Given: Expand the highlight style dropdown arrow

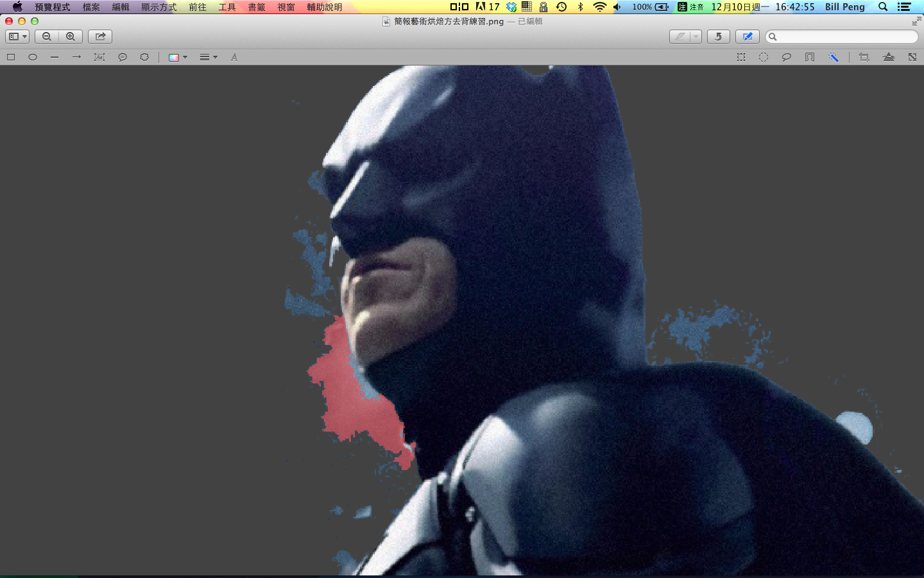Looking at the screenshot, I should (696, 37).
